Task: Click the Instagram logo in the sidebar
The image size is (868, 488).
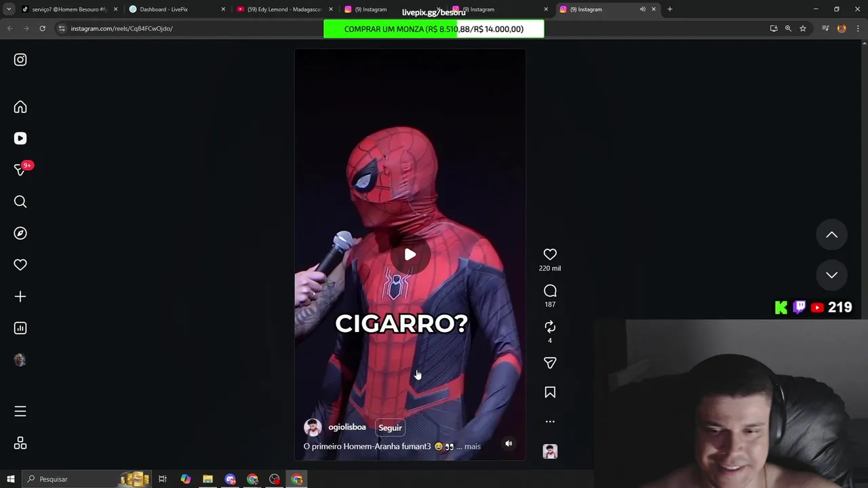Action: pyautogui.click(x=20, y=60)
